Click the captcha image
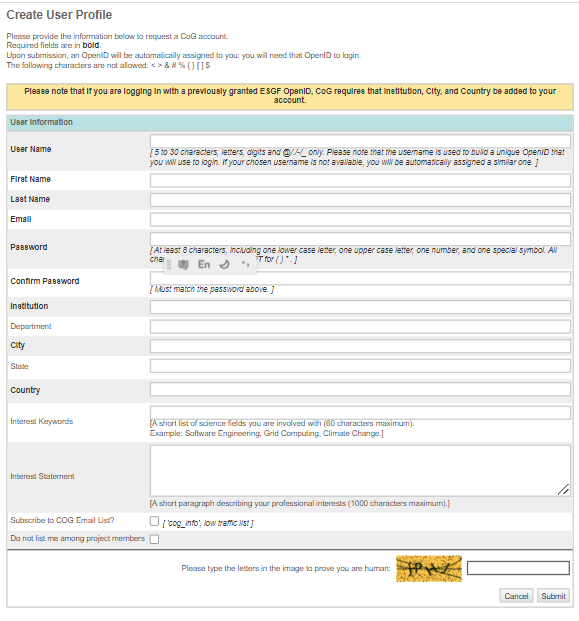 429,568
